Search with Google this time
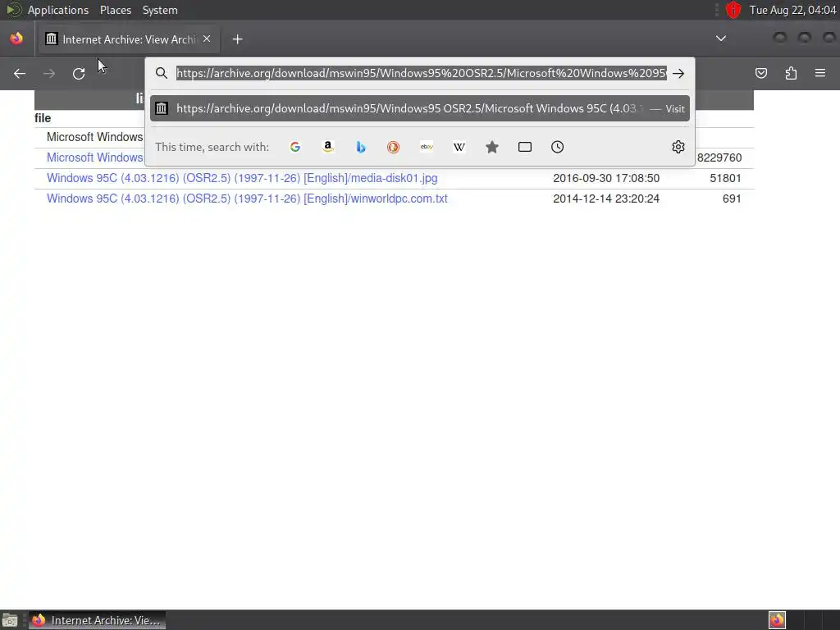 point(295,147)
